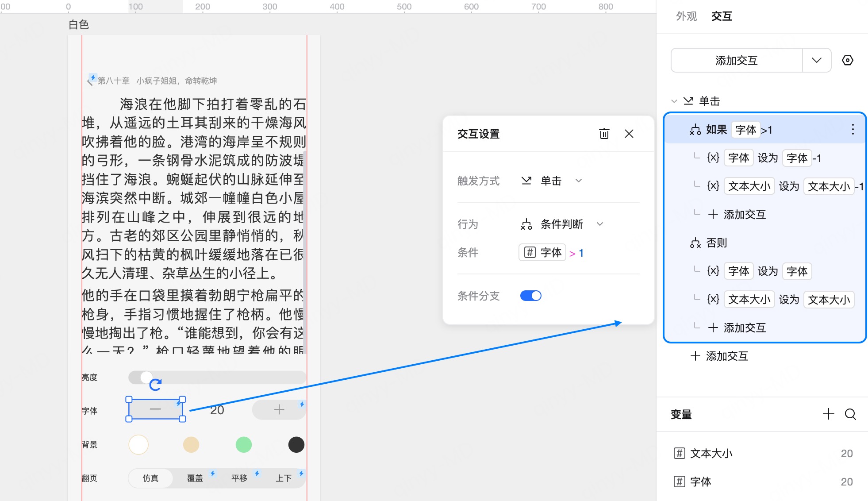Viewport: 868px width, 501px height.
Task: Pick the green background color swatch
Action: click(x=243, y=444)
